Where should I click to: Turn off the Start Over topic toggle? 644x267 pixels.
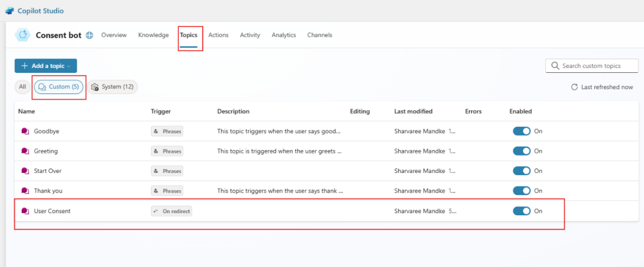[x=521, y=171]
